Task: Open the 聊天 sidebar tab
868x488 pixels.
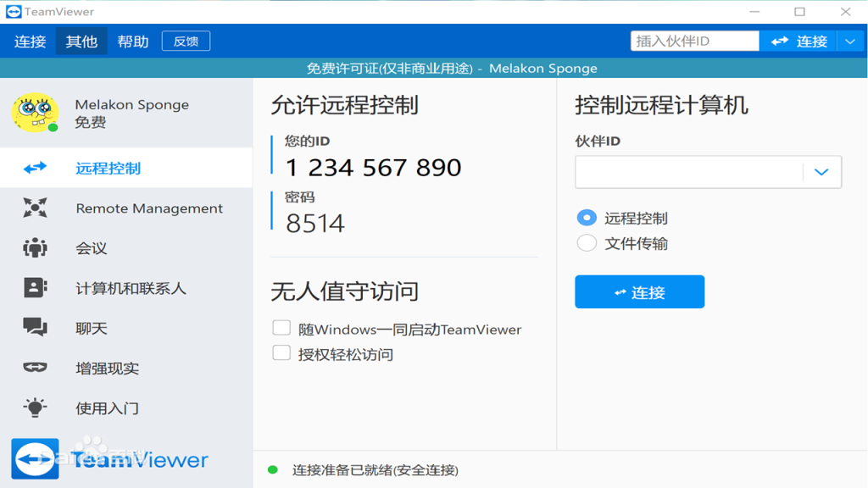Action: tap(126, 328)
